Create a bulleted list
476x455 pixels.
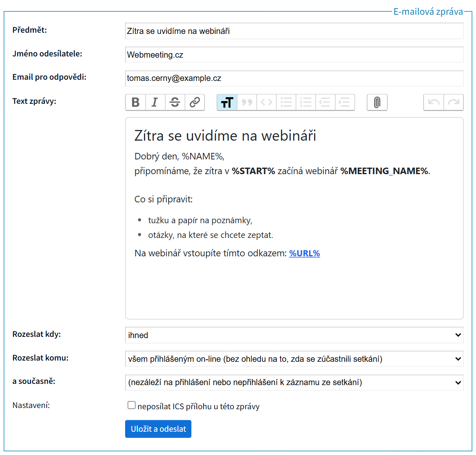(286, 102)
